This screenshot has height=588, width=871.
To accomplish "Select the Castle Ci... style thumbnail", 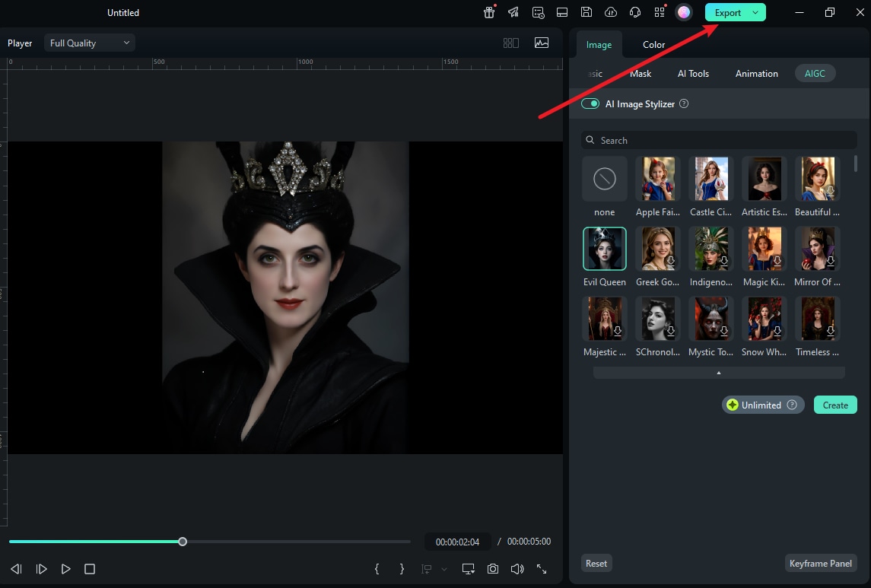I will pyautogui.click(x=711, y=179).
